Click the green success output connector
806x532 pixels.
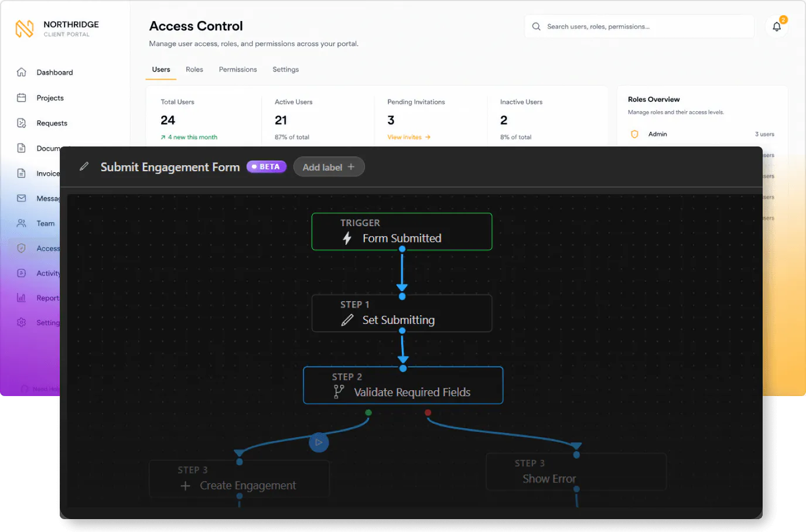(368, 412)
